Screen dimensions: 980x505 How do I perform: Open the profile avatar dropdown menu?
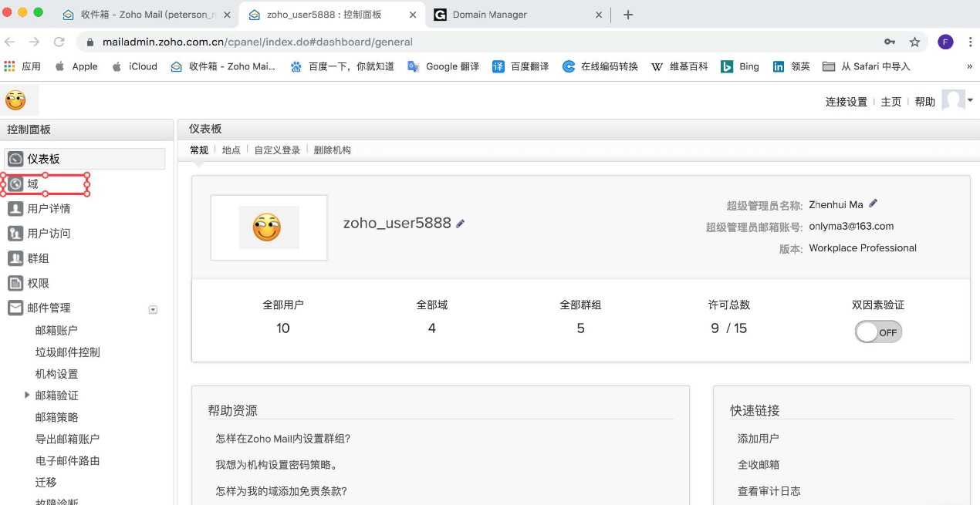click(x=957, y=101)
